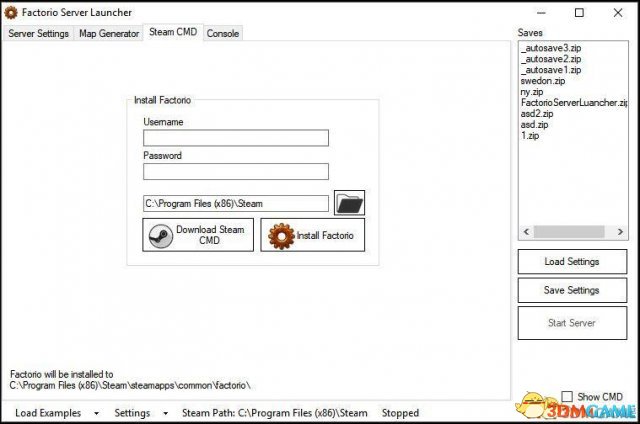Select the Steam CMD tab
This screenshot has width=640, height=424.
(173, 32)
